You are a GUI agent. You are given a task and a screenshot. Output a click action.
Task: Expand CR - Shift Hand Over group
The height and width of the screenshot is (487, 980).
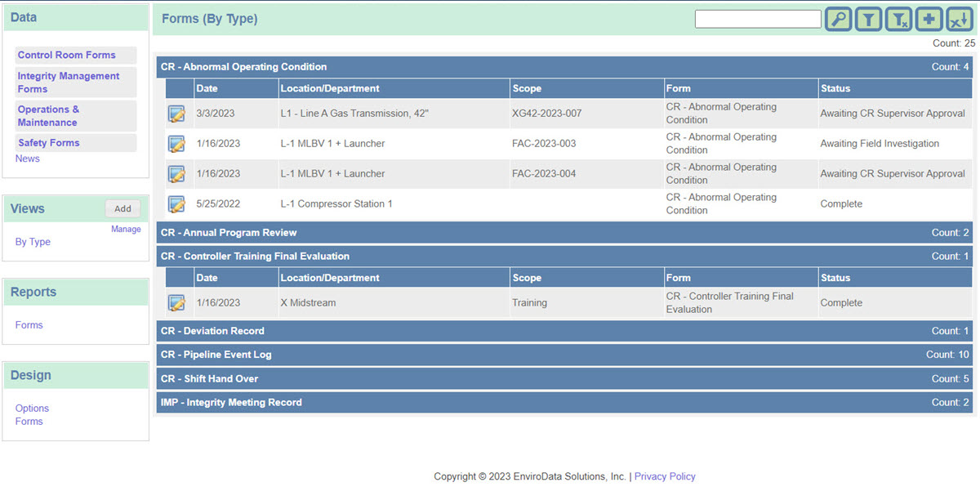(564, 378)
